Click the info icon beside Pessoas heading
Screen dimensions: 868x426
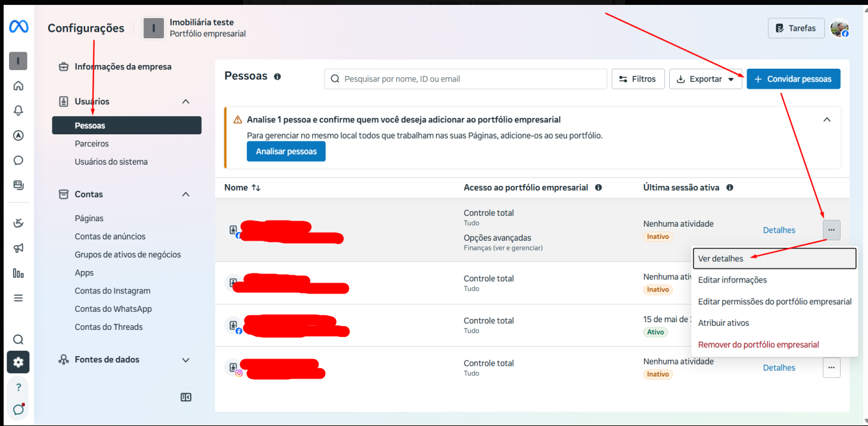[277, 77]
